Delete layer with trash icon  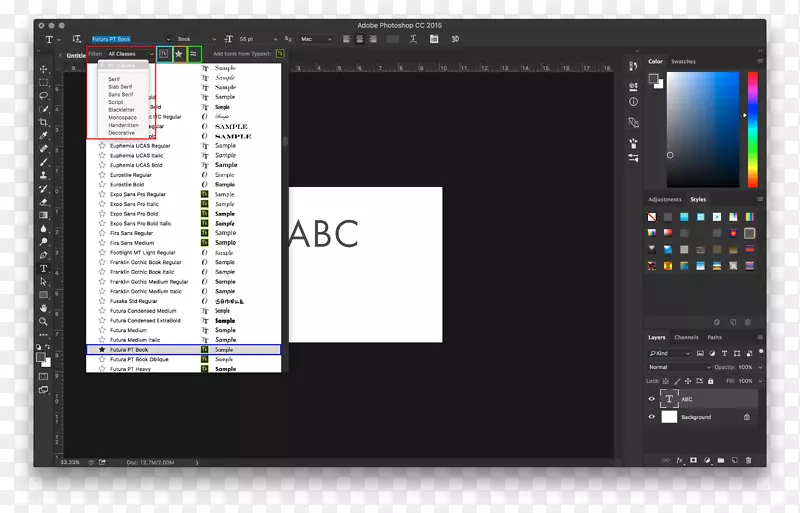[x=748, y=460]
